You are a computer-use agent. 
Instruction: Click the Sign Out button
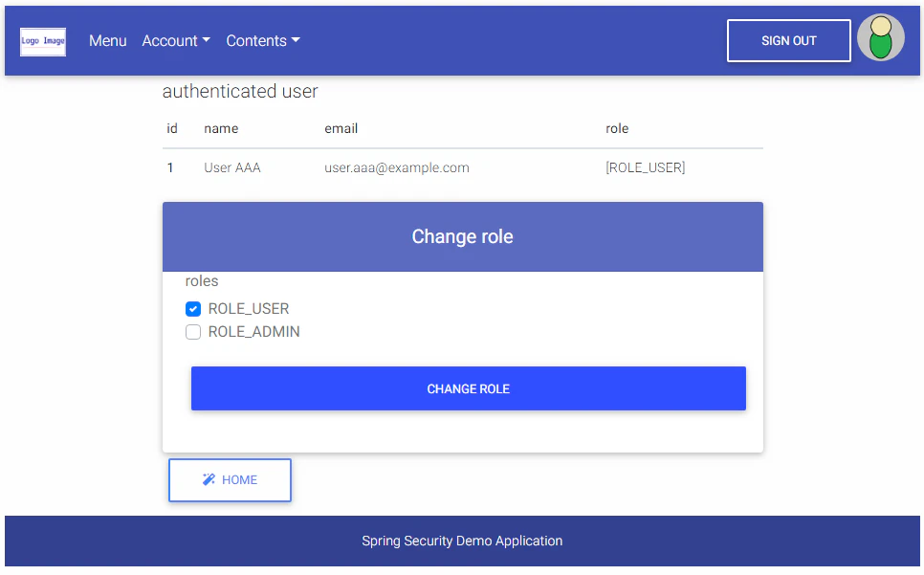tap(788, 40)
